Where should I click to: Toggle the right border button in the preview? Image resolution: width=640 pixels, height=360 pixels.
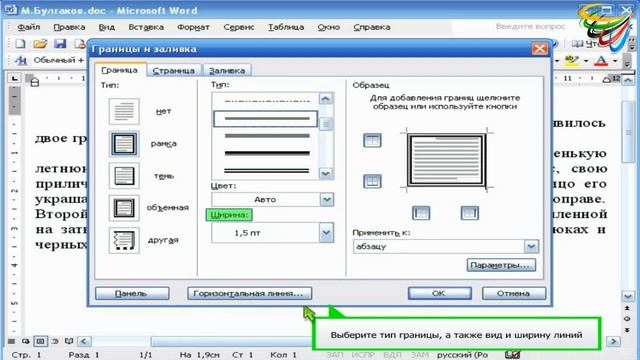(x=470, y=213)
